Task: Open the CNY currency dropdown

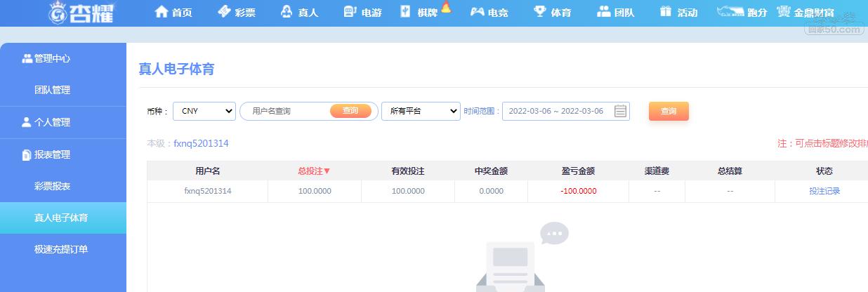Action: click(x=204, y=111)
